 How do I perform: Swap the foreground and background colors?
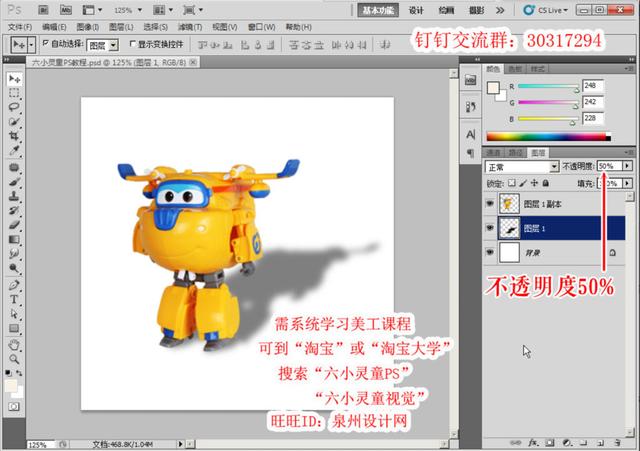coord(19,373)
